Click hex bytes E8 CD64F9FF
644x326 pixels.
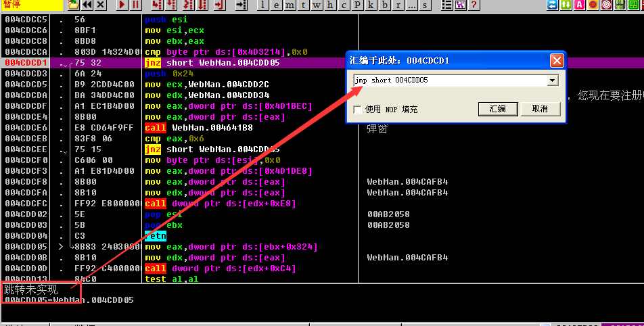click(104, 128)
